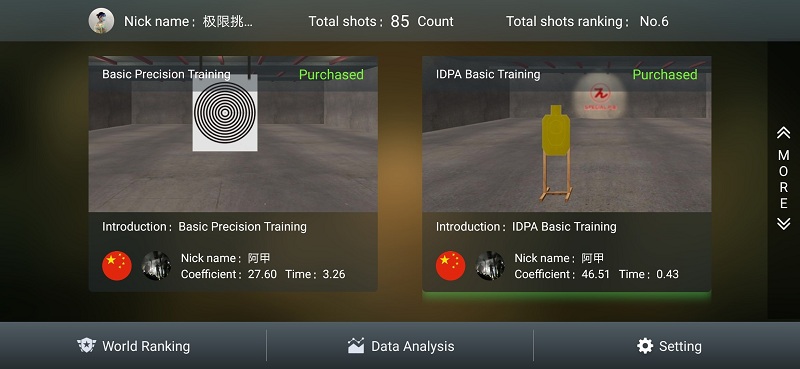Screen dimensions: 800x369
Task: Click Purchased label on IDPA card
Action: click(665, 75)
